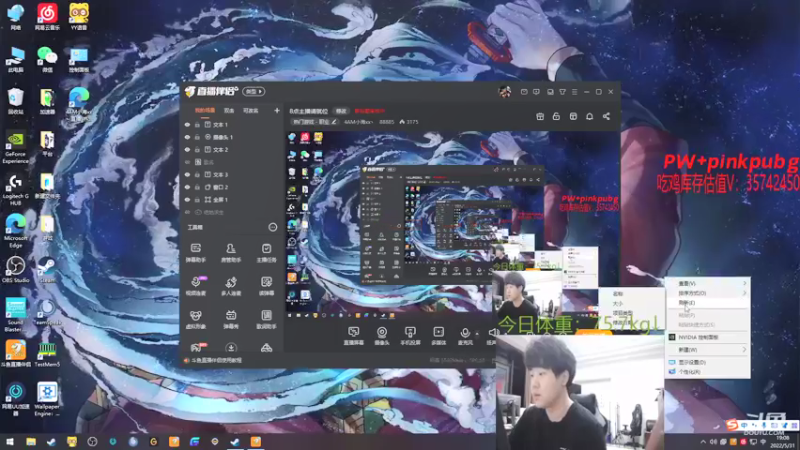Click the download icon in toolbox bottom row
Screen dimensions: 800x450
[231, 348]
